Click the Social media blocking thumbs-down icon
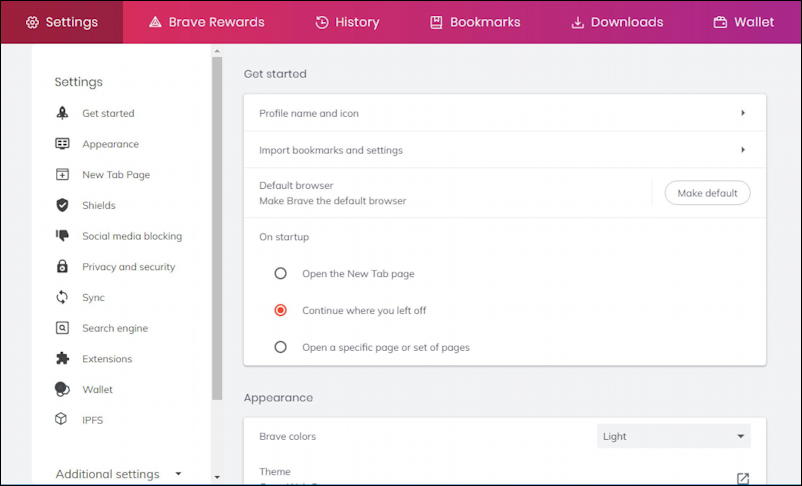 click(x=62, y=235)
